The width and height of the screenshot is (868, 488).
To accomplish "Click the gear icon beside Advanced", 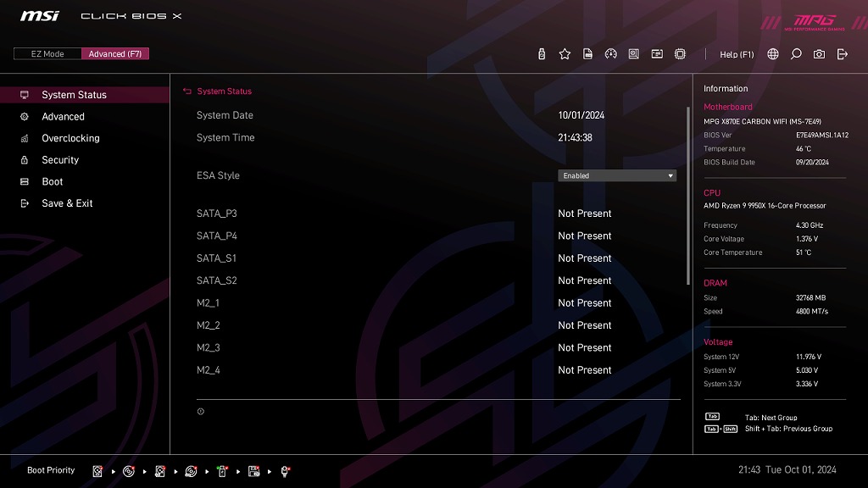I will click(25, 117).
